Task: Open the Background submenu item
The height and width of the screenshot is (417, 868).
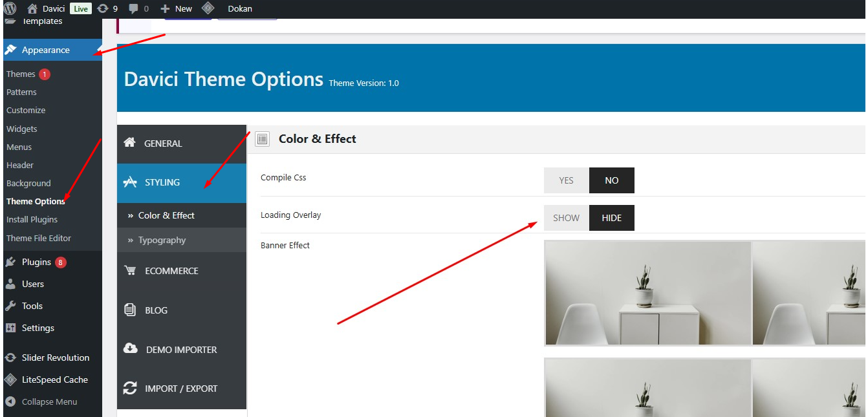Action: (28, 183)
